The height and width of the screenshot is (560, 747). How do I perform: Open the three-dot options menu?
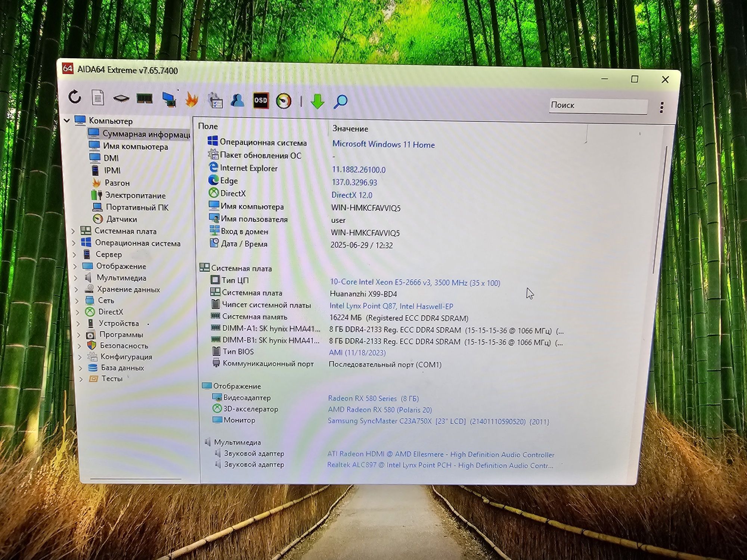[661, 108]
